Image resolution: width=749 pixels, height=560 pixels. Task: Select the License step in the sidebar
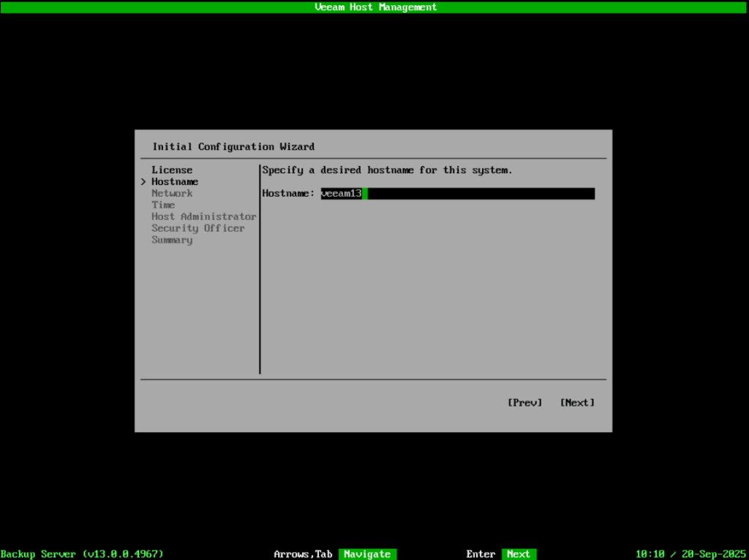[172, 170]
